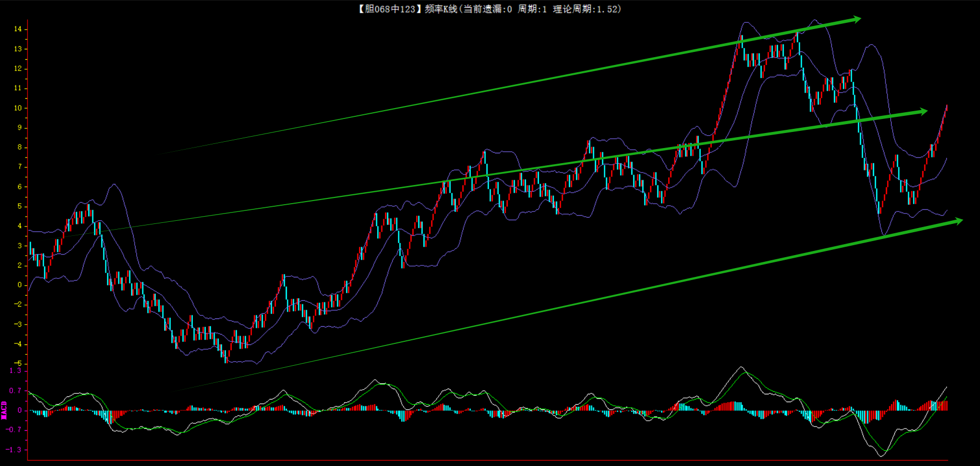Click the top green trend line arrowhead
Screen dimensions: 980x466
point(856,20)
